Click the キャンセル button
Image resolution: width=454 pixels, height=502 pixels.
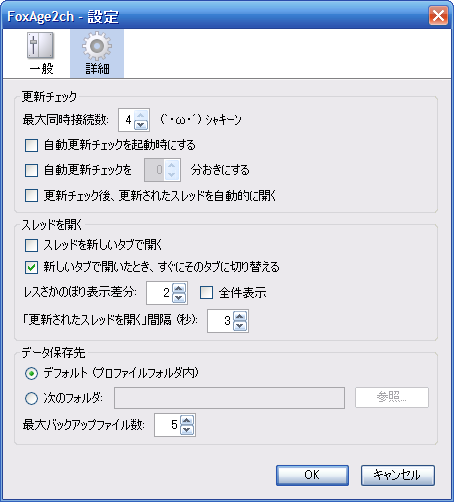click(x=398, y=475)
